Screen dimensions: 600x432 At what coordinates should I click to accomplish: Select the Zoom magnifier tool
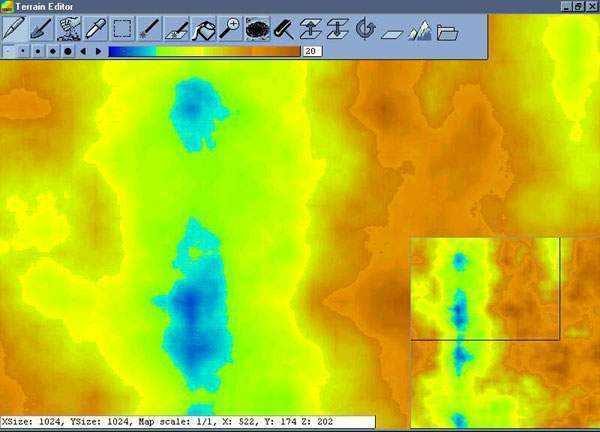pos(231,28)
